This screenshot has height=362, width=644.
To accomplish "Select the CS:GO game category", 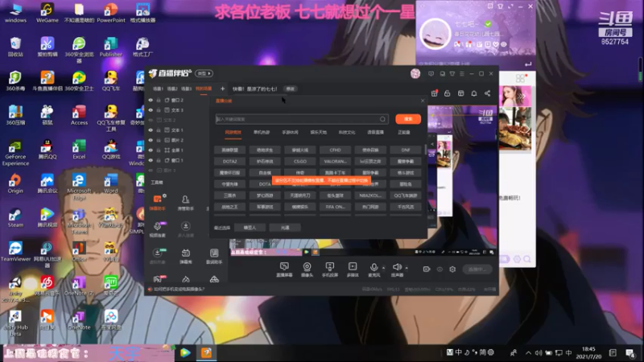I will tap(300, 162).
